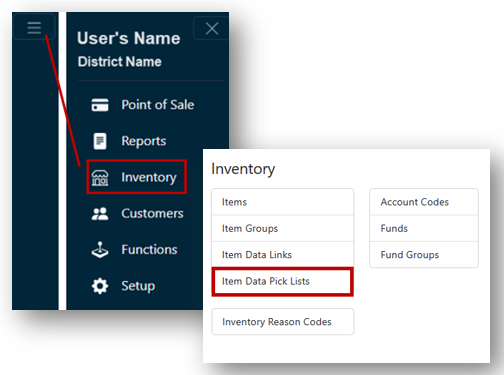Open the hamburger menu icon
This screenshot has height=375, width=504.
[34, 28]
